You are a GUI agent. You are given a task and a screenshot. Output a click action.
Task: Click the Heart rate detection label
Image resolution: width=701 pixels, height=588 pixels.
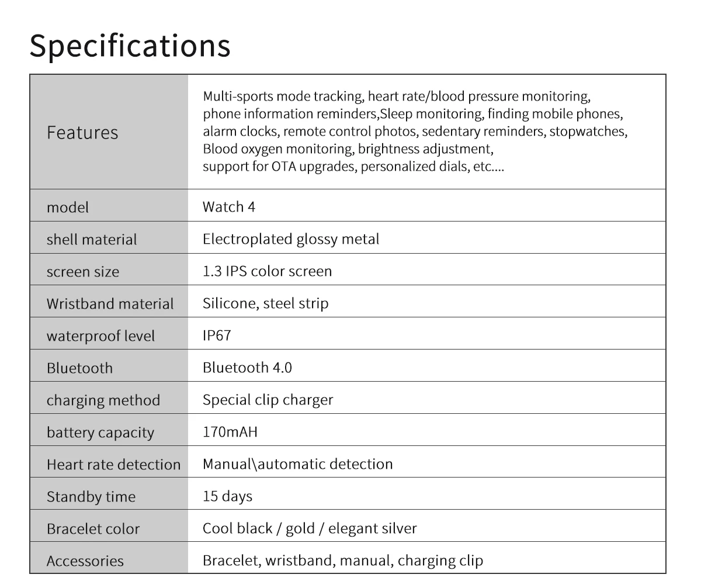click(x=113, y=464)
